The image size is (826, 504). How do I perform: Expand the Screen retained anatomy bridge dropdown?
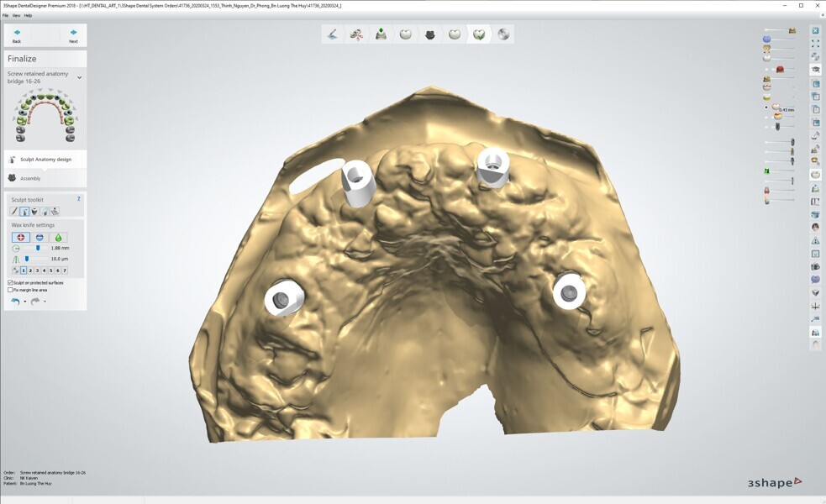pos(80,77)
